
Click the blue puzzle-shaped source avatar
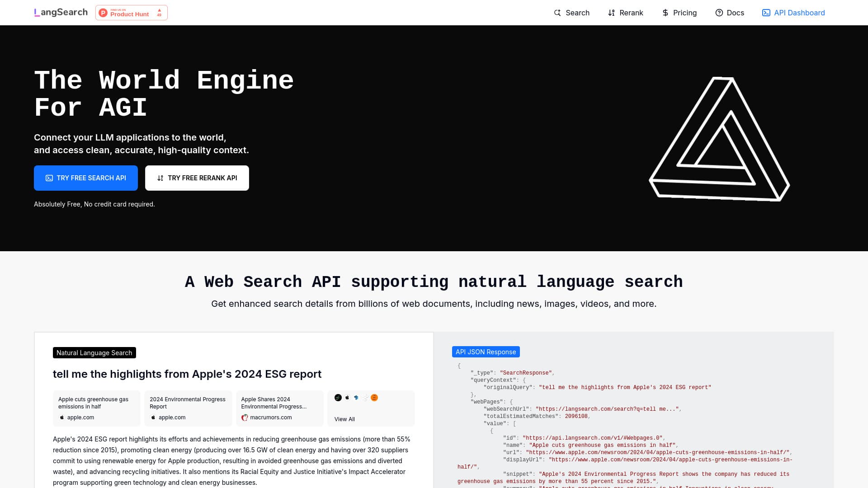(356, 398)
